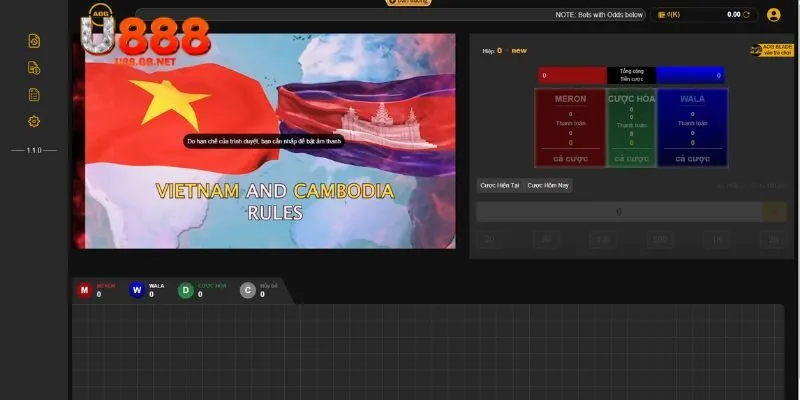Click the red M Meron badge
Viewport: 800px width, 400px height.
pyautogui.click(x=84, y=291)
